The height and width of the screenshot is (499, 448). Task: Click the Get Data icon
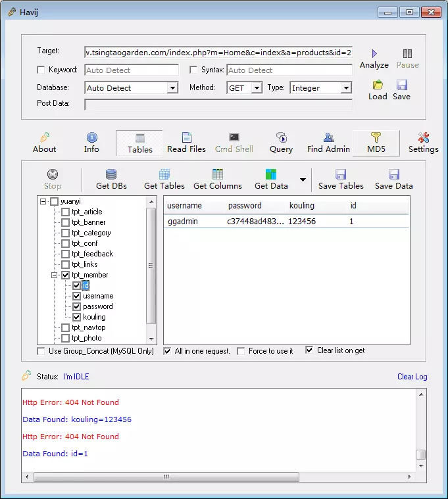pyautogui.click(x=271, y=174)
